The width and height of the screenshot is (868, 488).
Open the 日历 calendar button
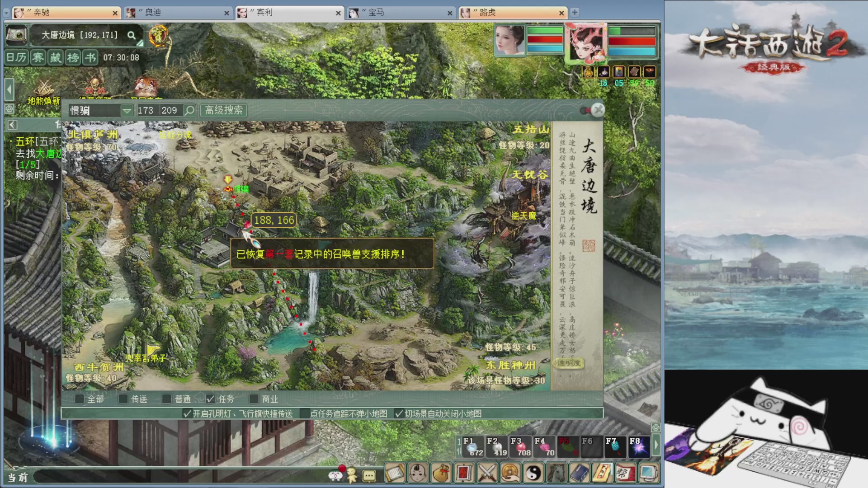pyautogui.click(x=16, y=57)
